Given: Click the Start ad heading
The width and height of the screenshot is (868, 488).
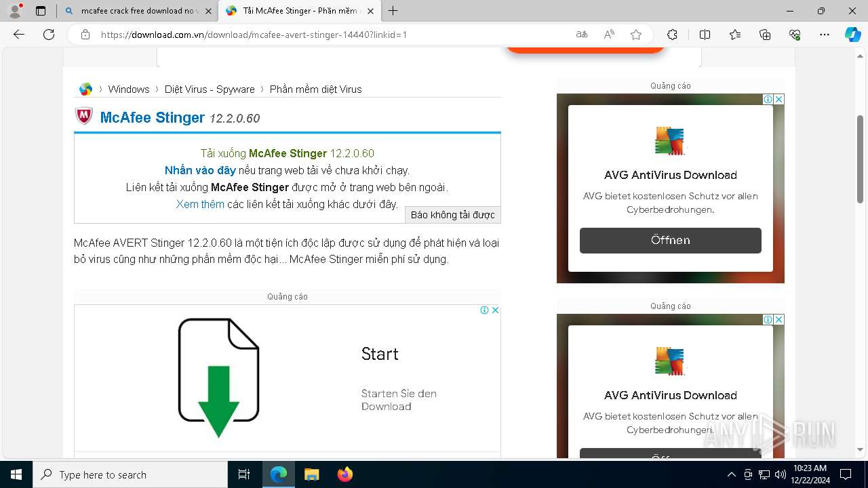Looking at the screenshot, I should 380,354.
